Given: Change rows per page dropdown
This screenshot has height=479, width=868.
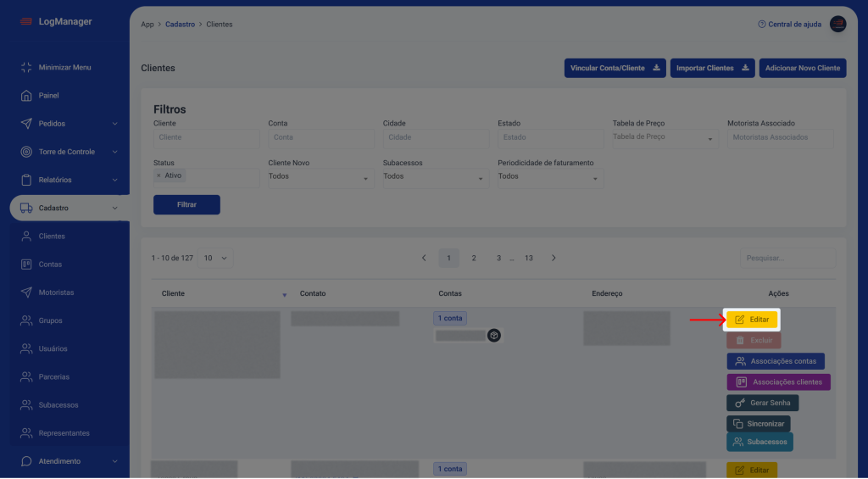Looking at the screenshot, I should (x=215, y=258).
